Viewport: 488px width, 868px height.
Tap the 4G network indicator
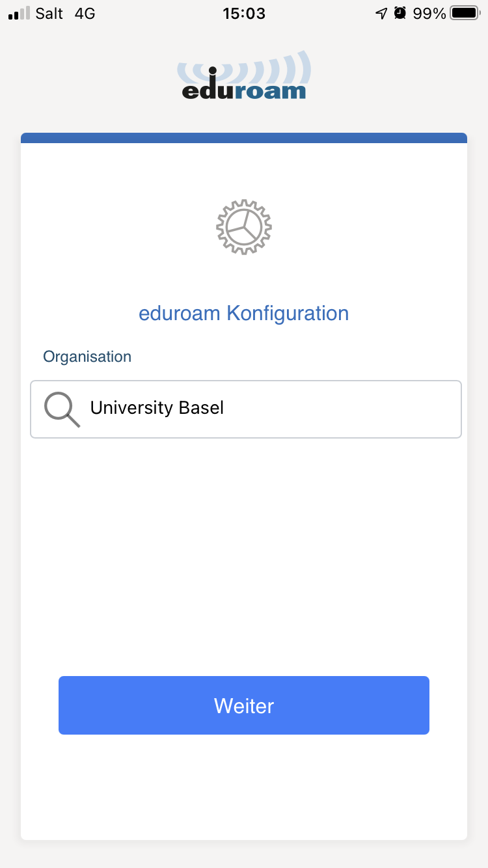coord(85,14)
